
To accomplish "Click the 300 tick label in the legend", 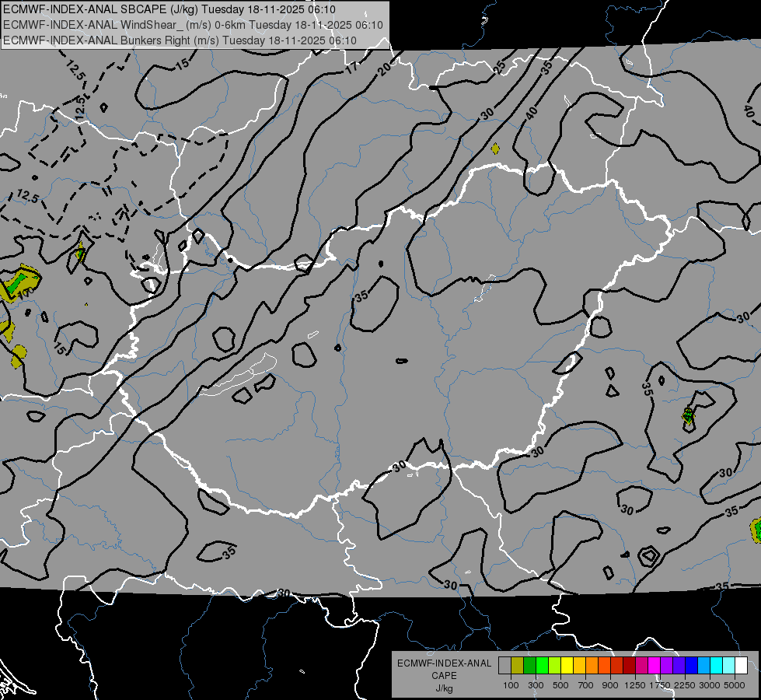I will 536,685.
